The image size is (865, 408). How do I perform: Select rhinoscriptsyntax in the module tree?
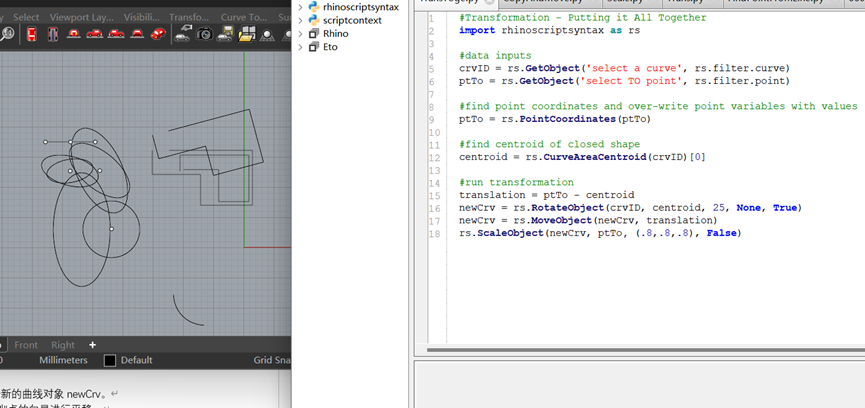pos(361,7)
